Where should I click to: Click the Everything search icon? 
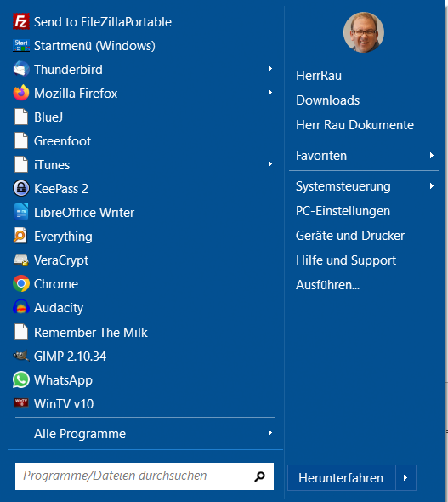pos(20,236)
